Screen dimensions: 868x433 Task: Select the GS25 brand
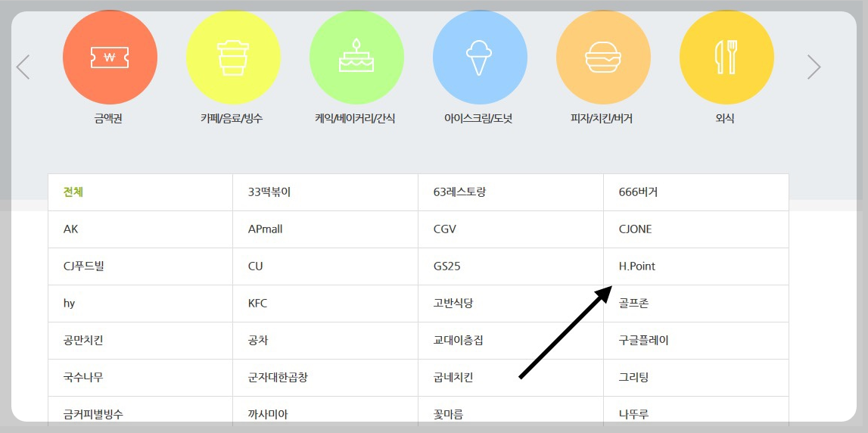510,266
